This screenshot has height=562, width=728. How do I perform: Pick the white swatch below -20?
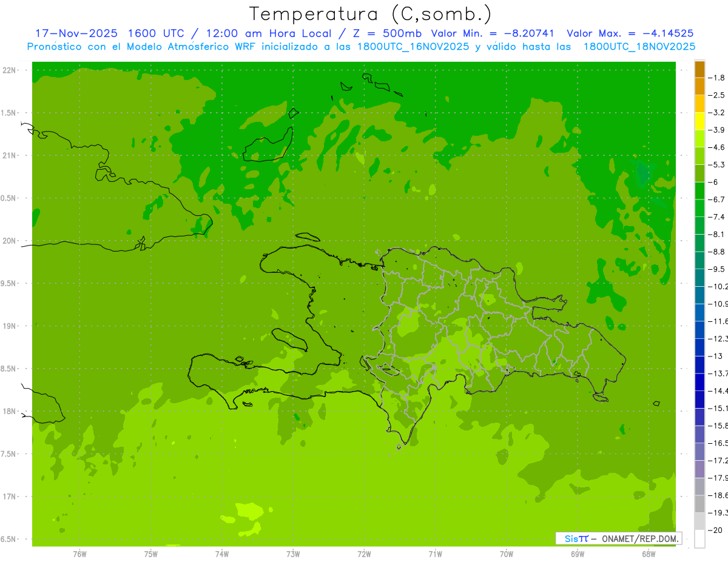click(x=699, y=539)
